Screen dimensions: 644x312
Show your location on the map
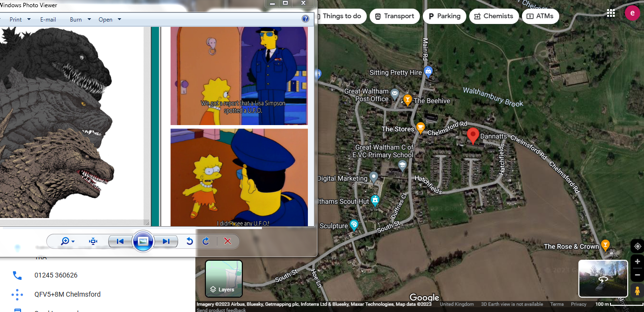click(637, 246)
